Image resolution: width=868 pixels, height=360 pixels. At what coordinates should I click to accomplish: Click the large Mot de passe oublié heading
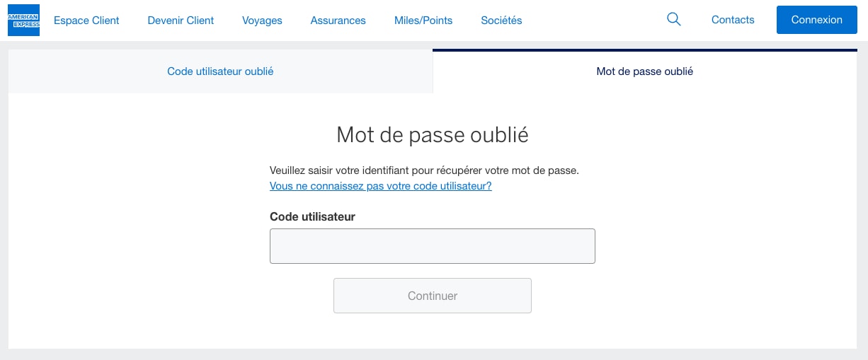coord(432,134)
